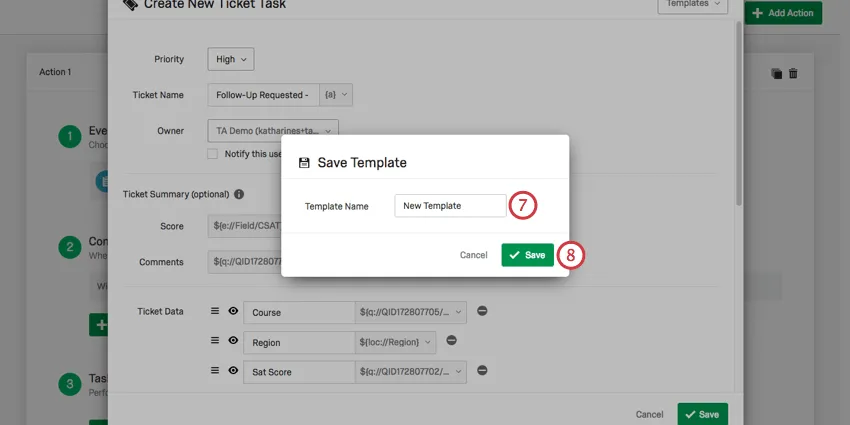The height and width of the screenshot is (425, 850).
Task: Toggle visibility eye for the Region field
Action: click(x=233, y=341)
